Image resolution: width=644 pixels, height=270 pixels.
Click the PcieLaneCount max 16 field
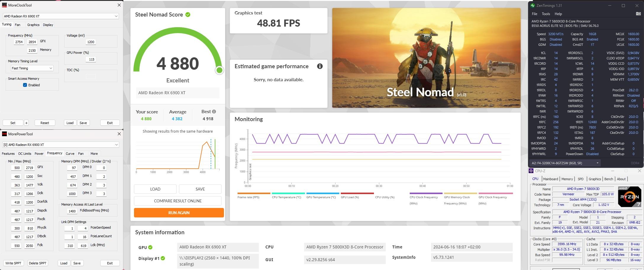point(83,237)
